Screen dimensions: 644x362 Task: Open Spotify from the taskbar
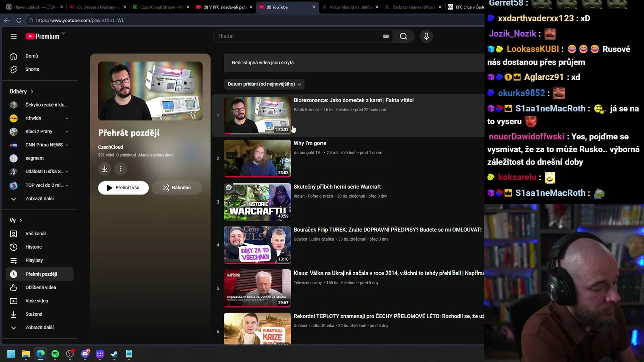[55, 354]
